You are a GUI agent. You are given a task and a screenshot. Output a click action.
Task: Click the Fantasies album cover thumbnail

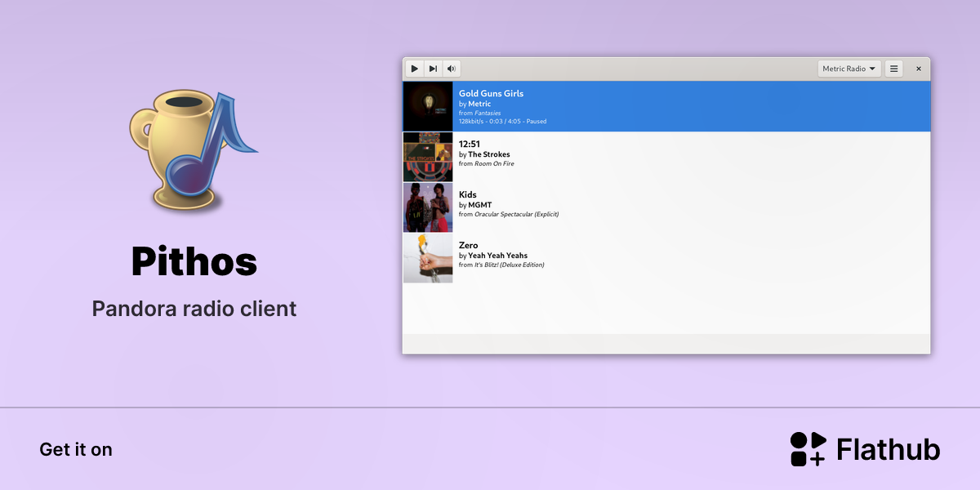coord(427,106)
